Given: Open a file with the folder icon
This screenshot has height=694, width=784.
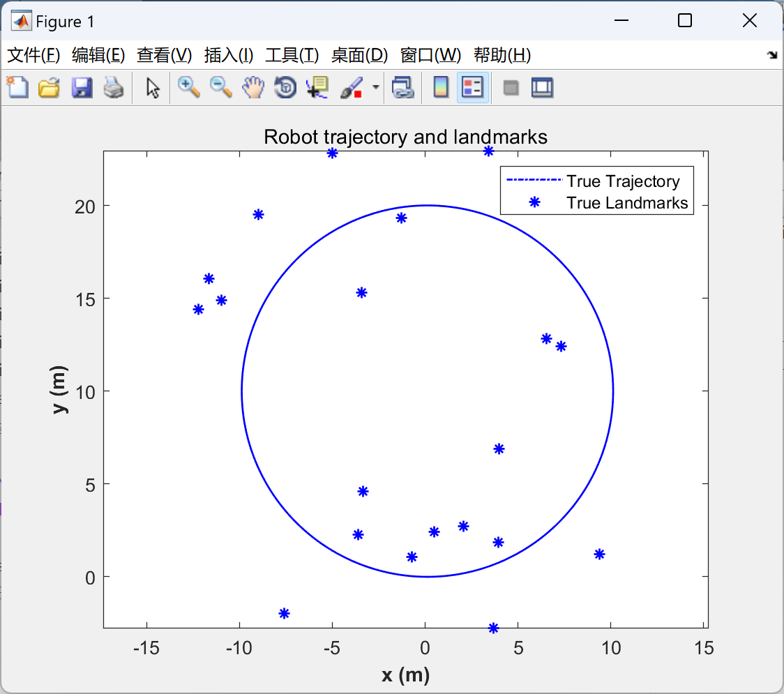Looking at the screenshot, I should click(49, 87).
